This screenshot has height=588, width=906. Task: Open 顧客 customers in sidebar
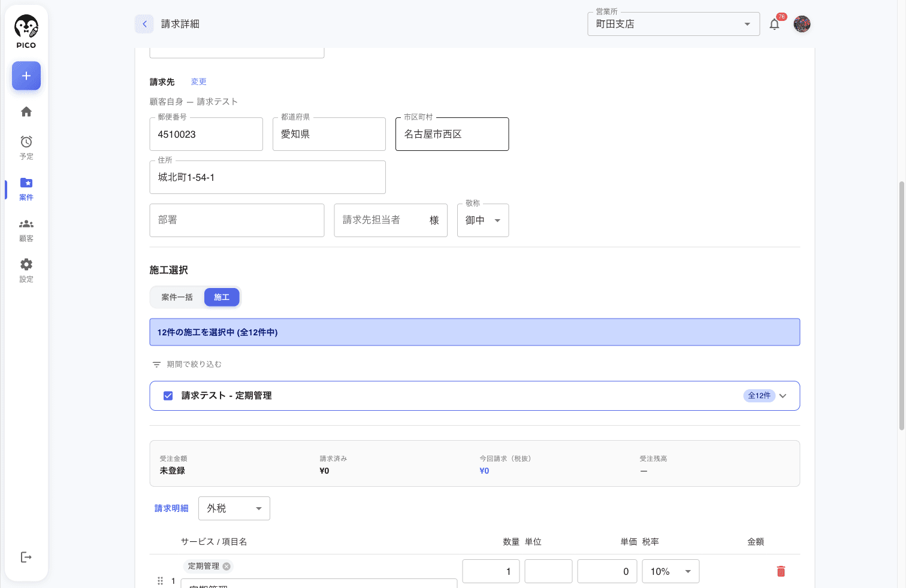[26, 230]
